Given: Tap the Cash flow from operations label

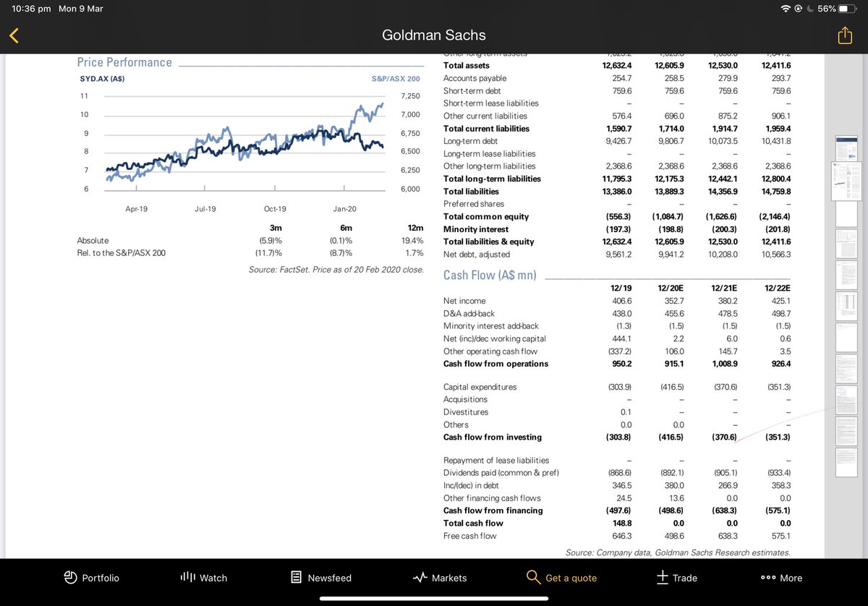Looking at the screenshot, I should click(495, 364).
